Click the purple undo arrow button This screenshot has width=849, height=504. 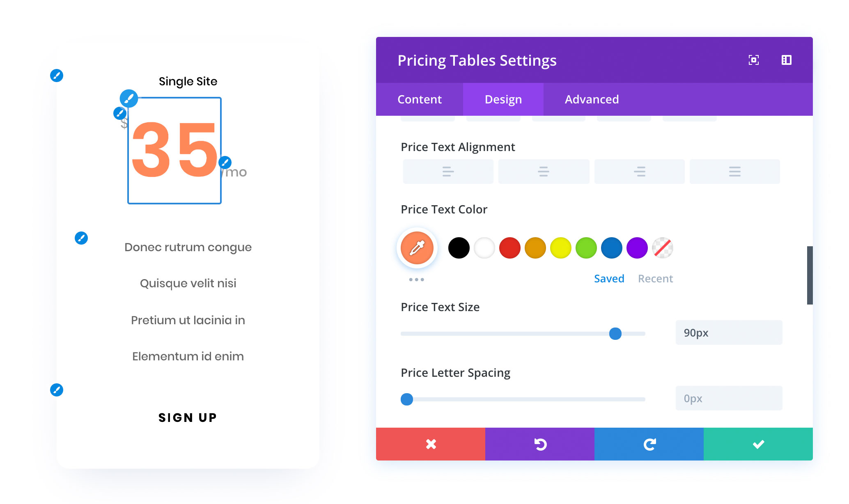click(540, 444)
